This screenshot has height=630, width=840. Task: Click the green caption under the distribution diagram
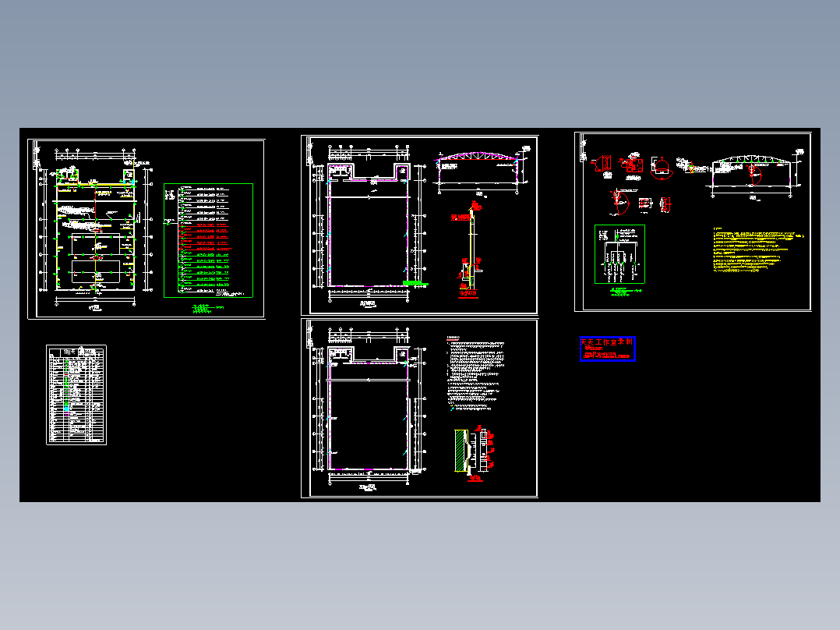tap(208, 308)
